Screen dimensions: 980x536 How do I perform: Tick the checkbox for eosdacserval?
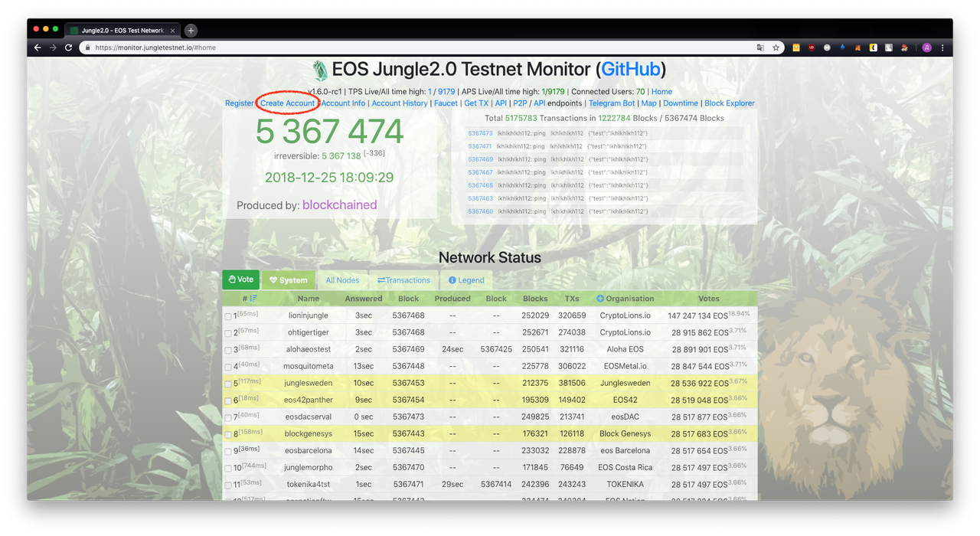point(228,417)
